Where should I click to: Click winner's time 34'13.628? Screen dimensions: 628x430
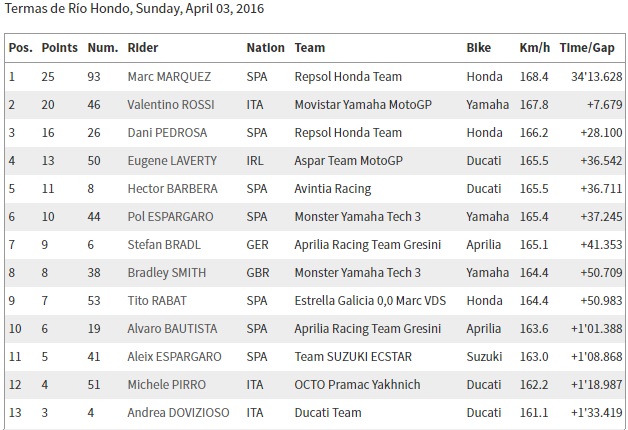591,76
